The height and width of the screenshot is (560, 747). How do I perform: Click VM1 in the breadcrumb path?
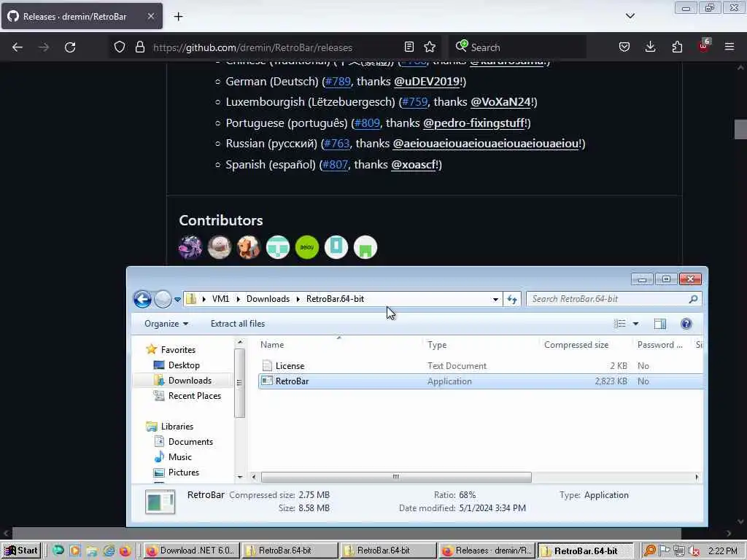click(x=220, y=298)
